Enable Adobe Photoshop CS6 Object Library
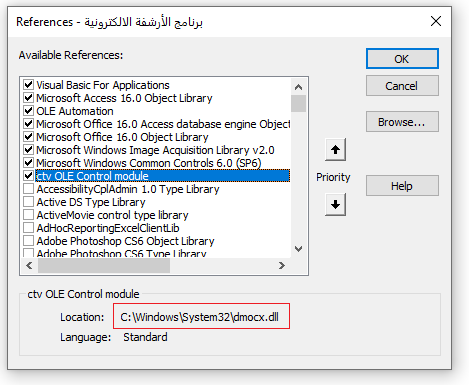 (x=29, y=241)
